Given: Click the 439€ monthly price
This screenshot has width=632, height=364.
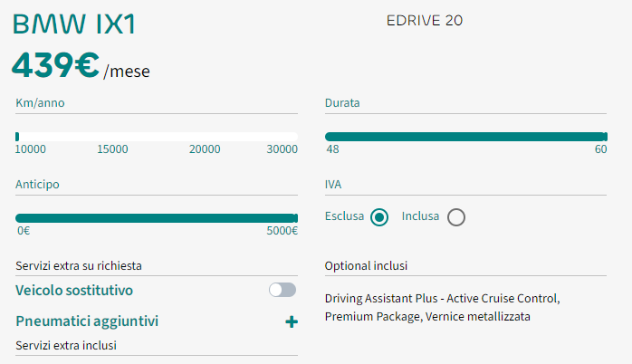Looking at the screenshot, I should coord(55,65).
